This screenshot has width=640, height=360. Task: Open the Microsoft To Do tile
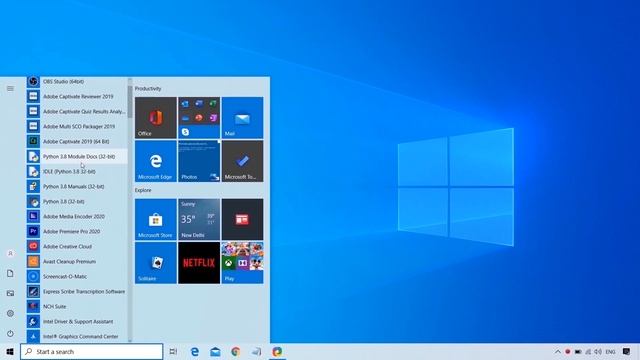242,161
